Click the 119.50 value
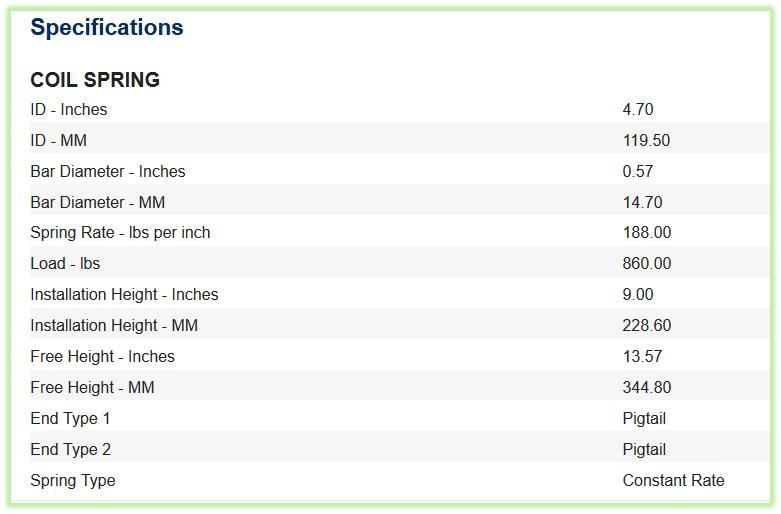 coord(646,140)
